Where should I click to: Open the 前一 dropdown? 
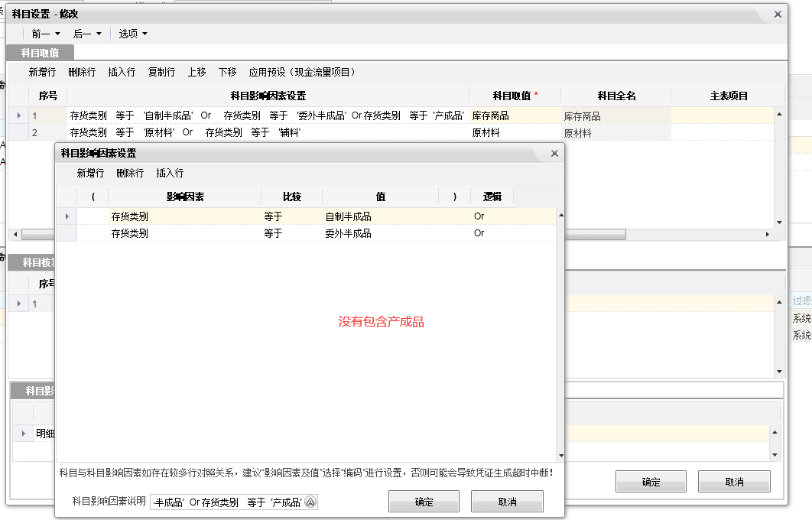click(x=45, y=34)
